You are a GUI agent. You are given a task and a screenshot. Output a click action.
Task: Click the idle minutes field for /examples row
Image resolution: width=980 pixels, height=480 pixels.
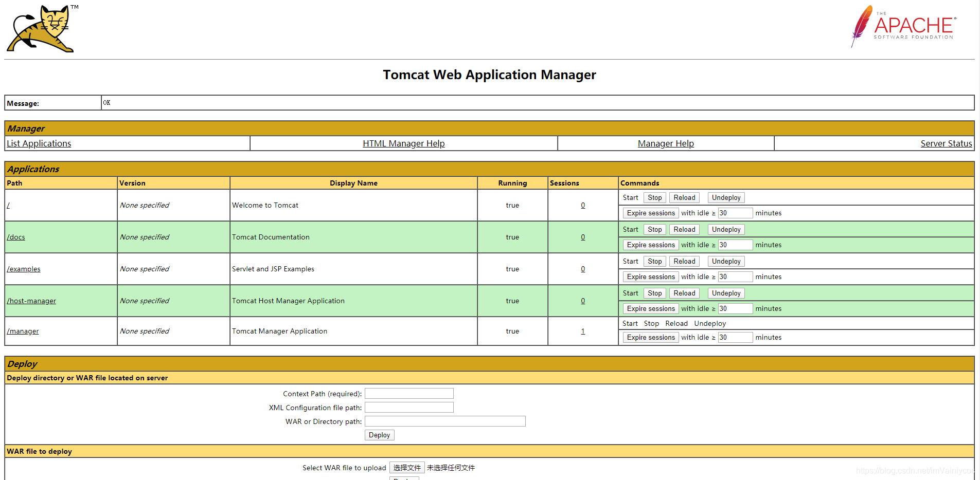click(735, 276)
